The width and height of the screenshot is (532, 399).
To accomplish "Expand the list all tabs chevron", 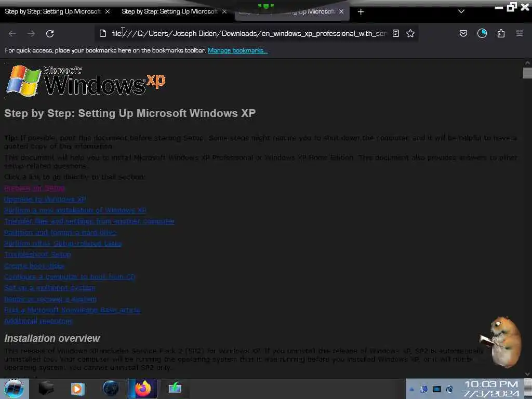I will pyautogui.click(x=461, y=11).
